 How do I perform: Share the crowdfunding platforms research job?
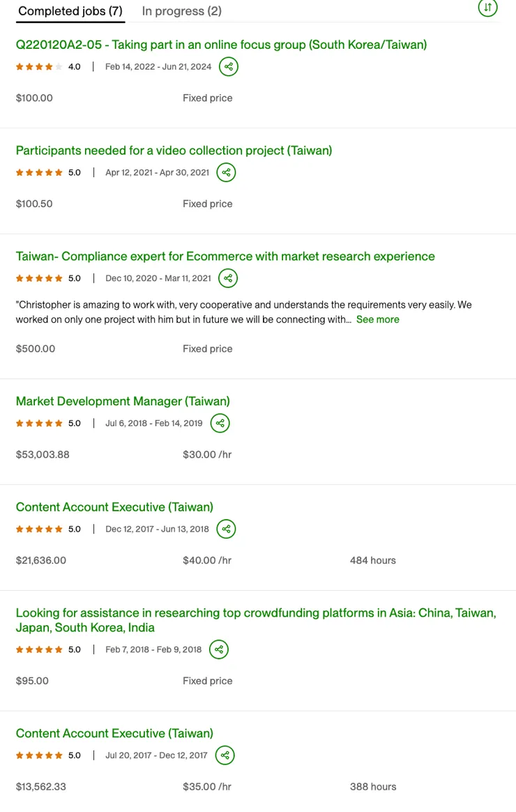pyautogui.click(x=219, y=649)
